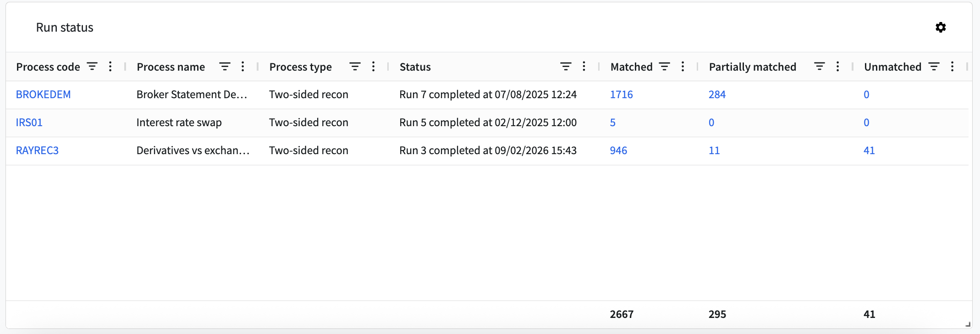Open Process type column options menu

[x=373, y=67]
